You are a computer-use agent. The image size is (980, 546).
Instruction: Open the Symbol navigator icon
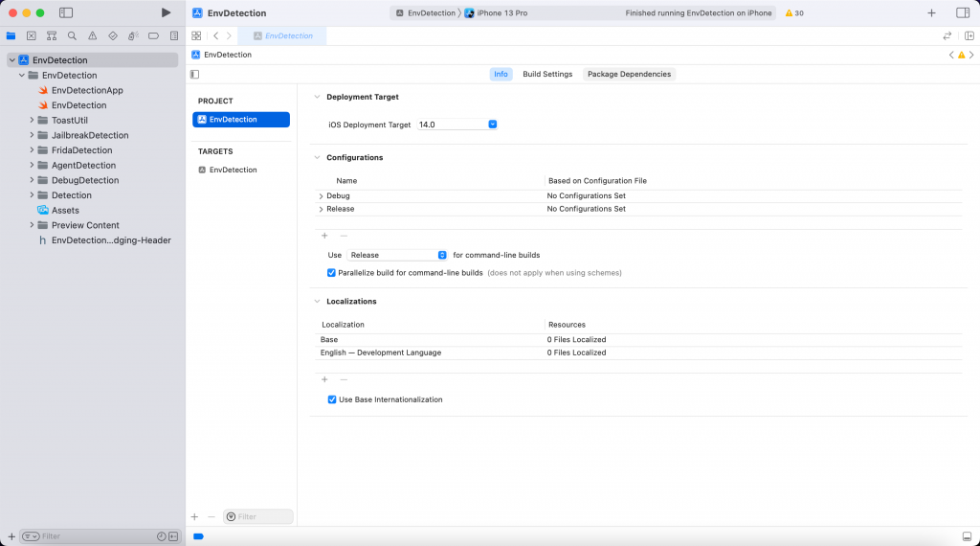52,35
